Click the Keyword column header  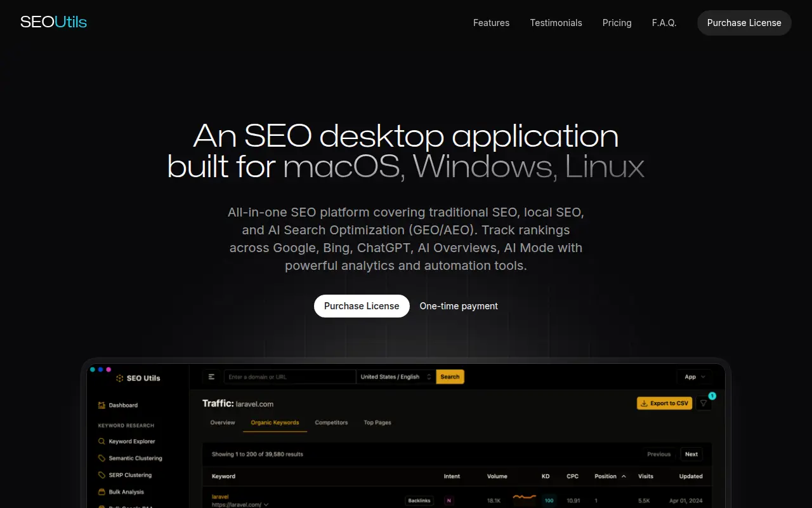tap(223, 476)
